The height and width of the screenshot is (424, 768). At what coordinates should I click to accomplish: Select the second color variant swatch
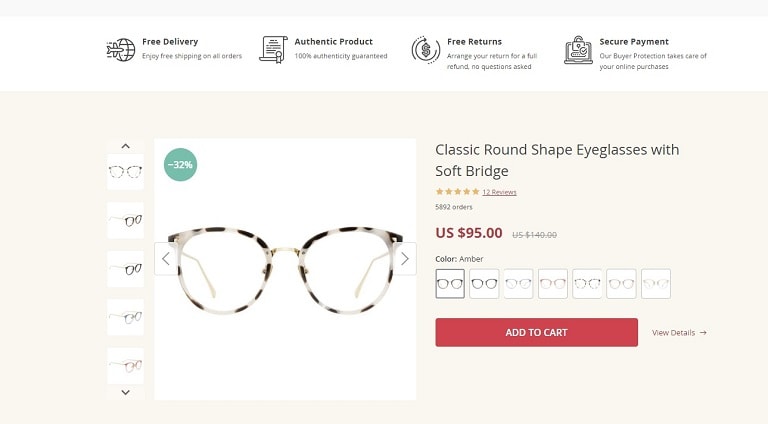click(484, 284)
